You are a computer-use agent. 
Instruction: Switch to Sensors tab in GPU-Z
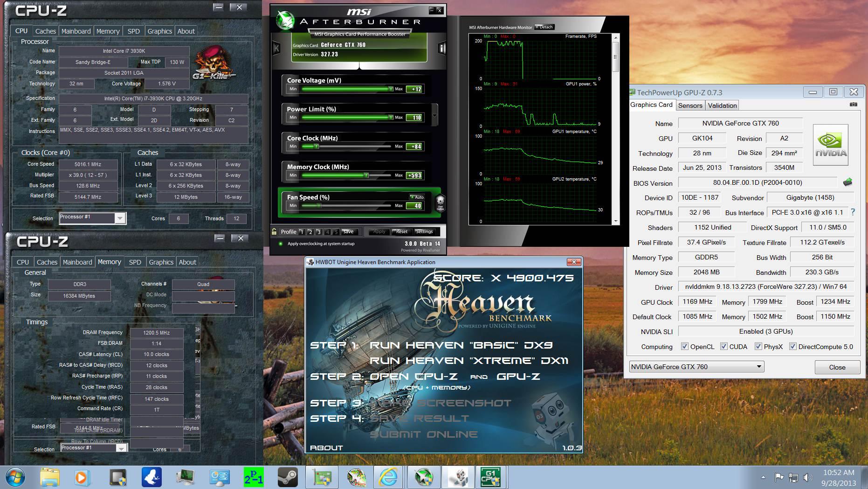tap(690, 105)
